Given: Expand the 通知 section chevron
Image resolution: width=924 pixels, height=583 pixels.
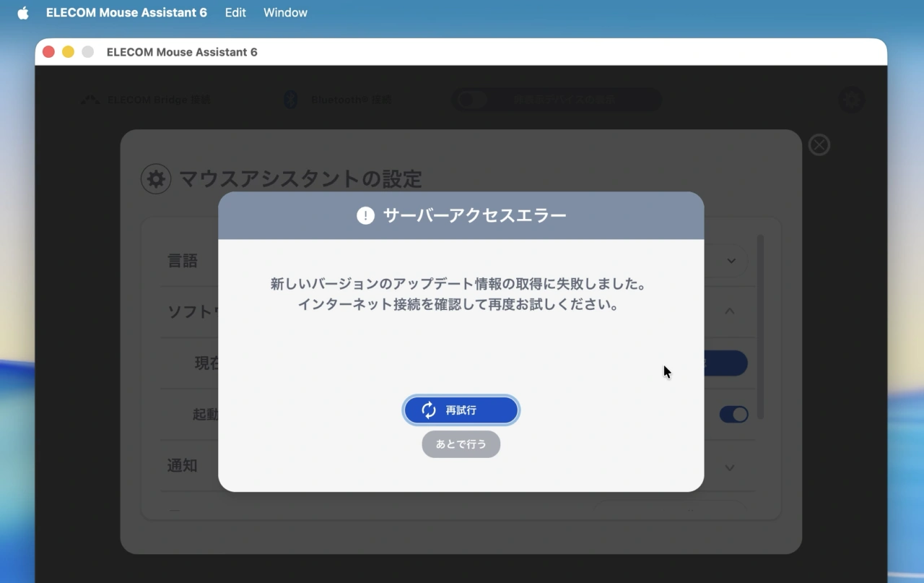Looking at the screenshot, I should coord(730,467).
